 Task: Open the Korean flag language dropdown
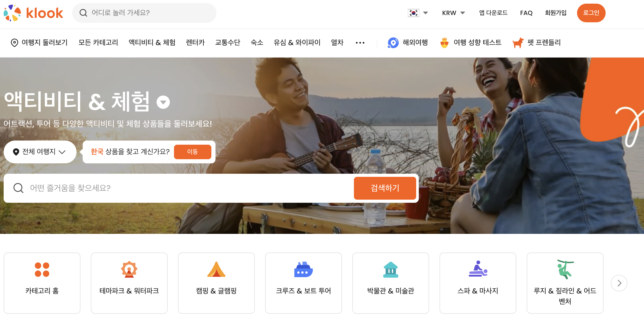pos(417,13)
